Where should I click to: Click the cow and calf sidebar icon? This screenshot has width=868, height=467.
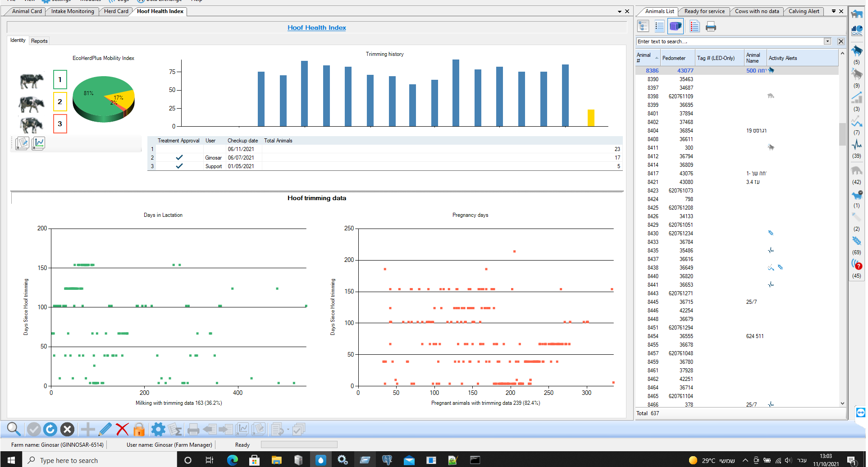(x=857, y=14)
